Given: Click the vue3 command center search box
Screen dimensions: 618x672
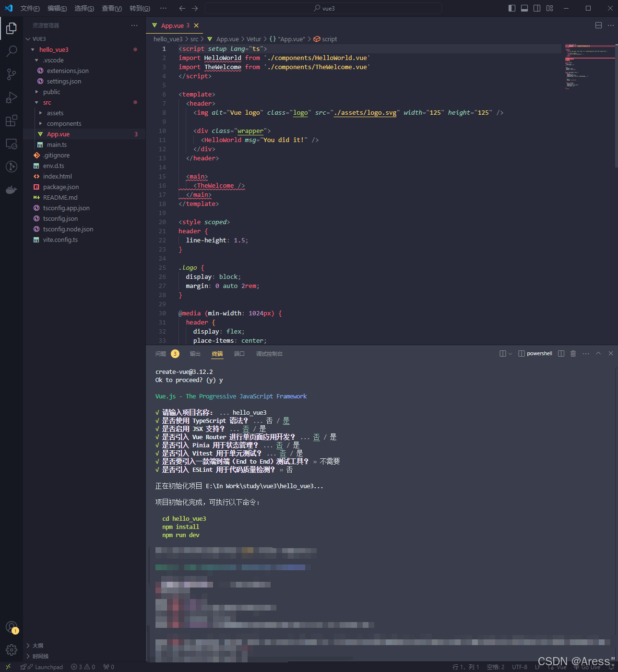Looking at the screenshot, I should (323, 8).
